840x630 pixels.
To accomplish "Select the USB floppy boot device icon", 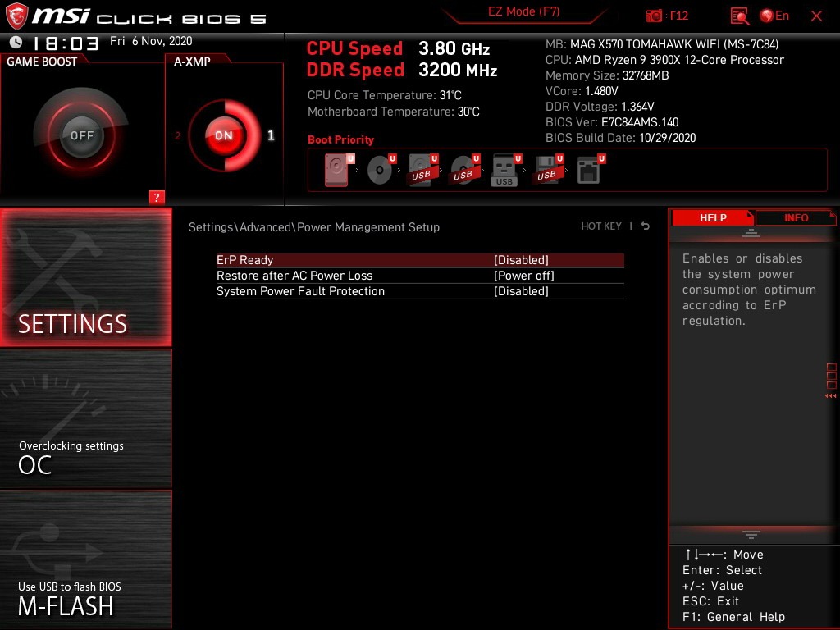I will click(547, 170).
